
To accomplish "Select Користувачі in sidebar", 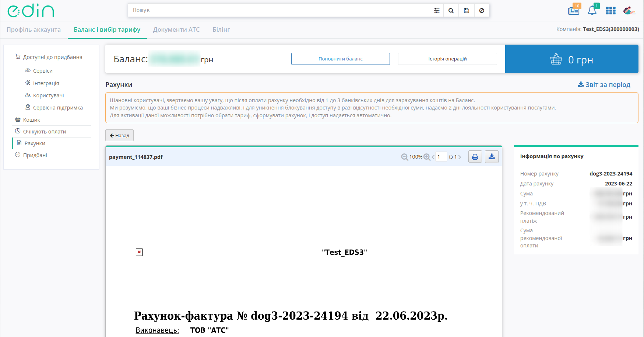I will tap(48, 95).
